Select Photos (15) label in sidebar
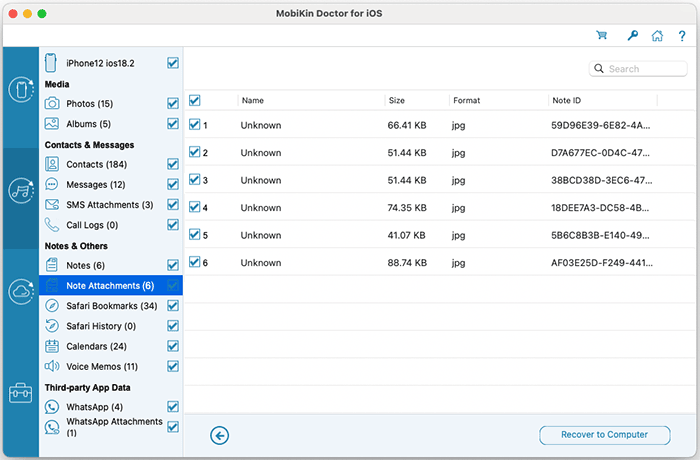The image size is (700, 460). pos(90,104)
